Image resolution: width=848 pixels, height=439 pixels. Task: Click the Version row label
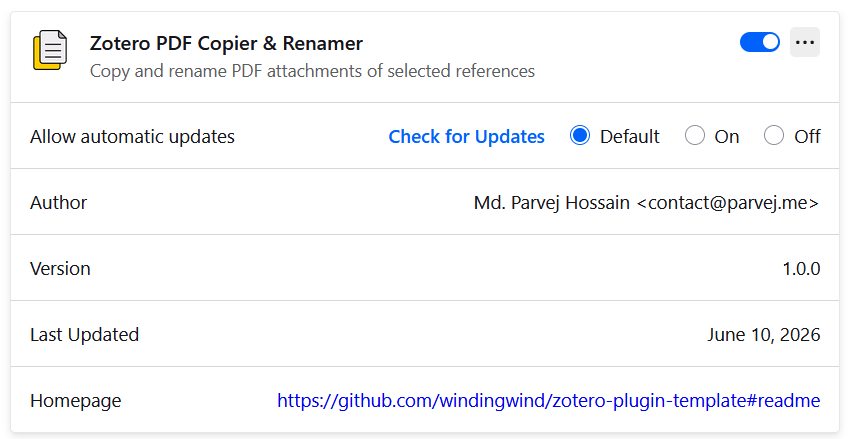tap(60, 269)
